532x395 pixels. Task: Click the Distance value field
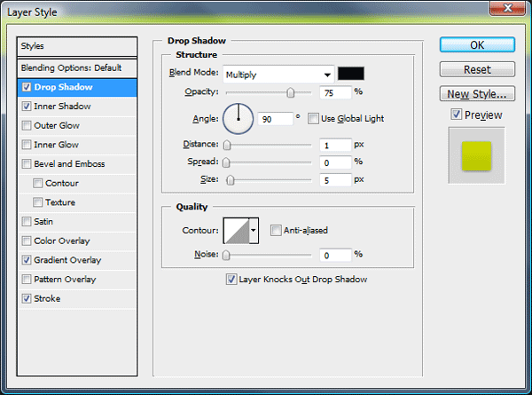pyautogui.click(x=335, y=145)
